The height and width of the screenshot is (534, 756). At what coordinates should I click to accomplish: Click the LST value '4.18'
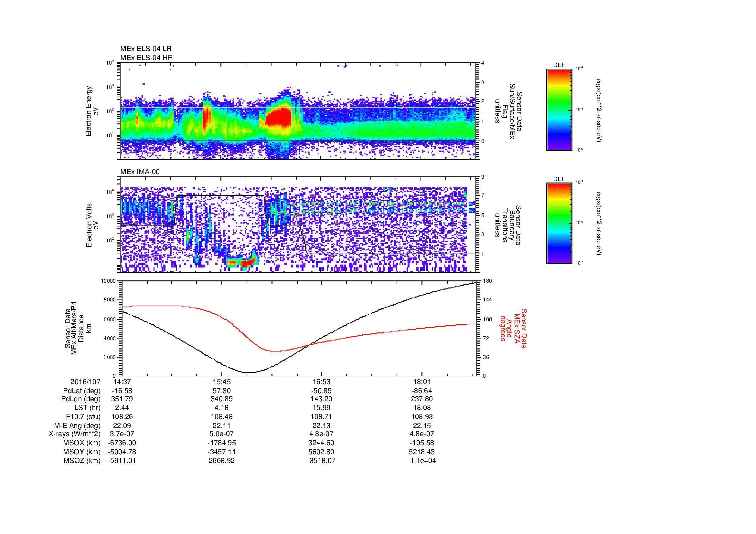(222, 408)
